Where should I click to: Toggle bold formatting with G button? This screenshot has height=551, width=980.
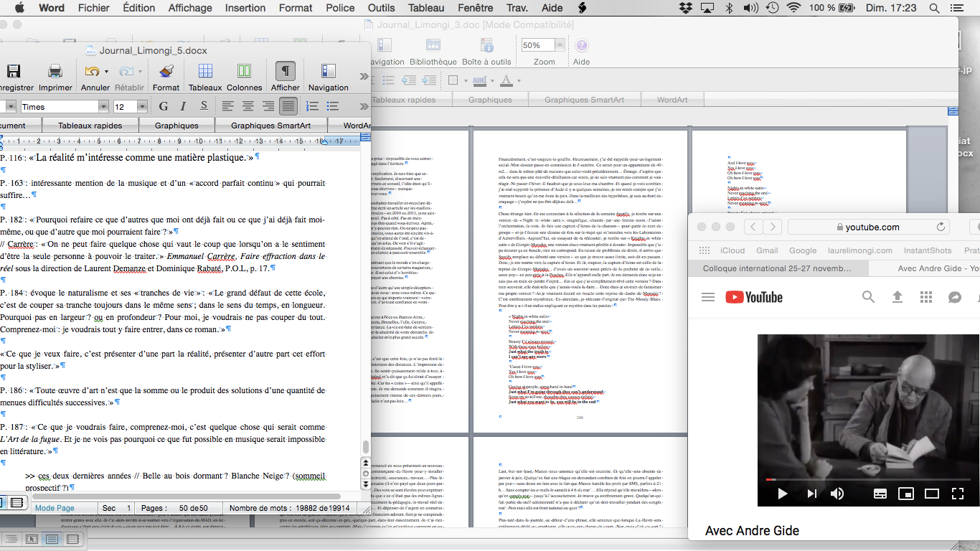point(163,107)
